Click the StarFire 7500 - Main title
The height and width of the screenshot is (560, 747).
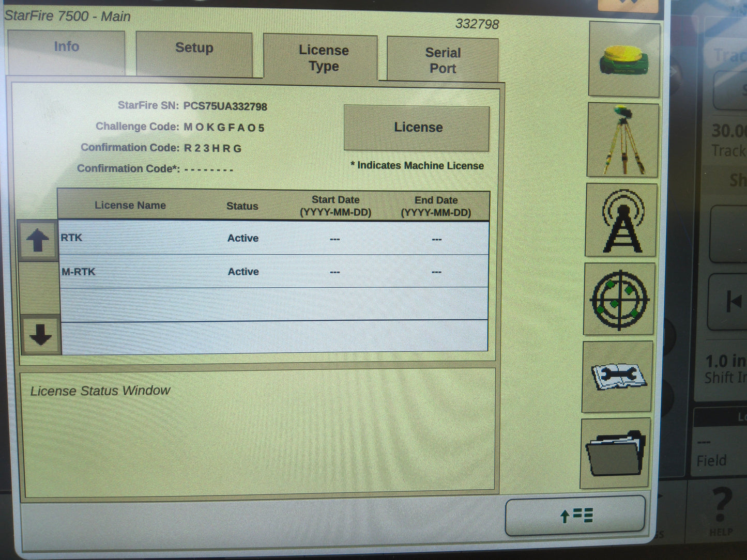(67, 16)
